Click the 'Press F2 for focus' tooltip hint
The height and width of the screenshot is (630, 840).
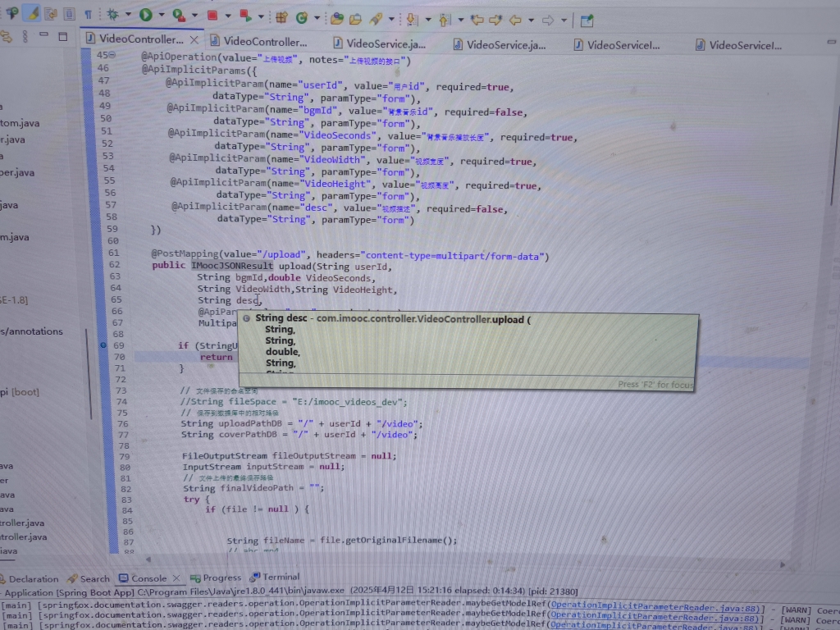point(655,384)
